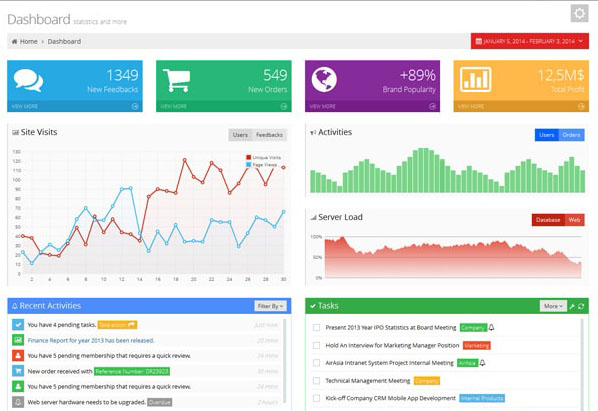
Task: Click the refresh icon in Tasks header
Action: point(581,306)
